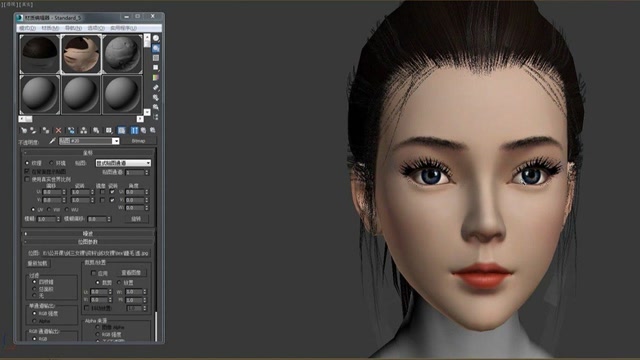Select the 环境 environment radio button
Image resolution: width=640 pixels, height=360 pixels.
pos(51,163)
